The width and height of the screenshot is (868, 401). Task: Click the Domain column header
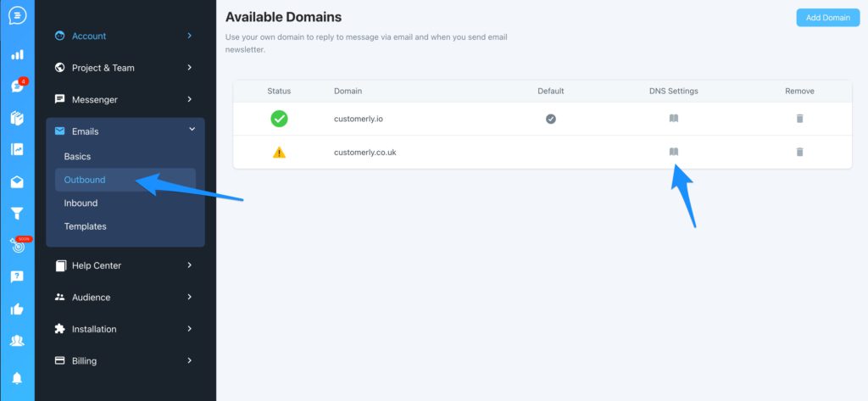click(348, 91)
